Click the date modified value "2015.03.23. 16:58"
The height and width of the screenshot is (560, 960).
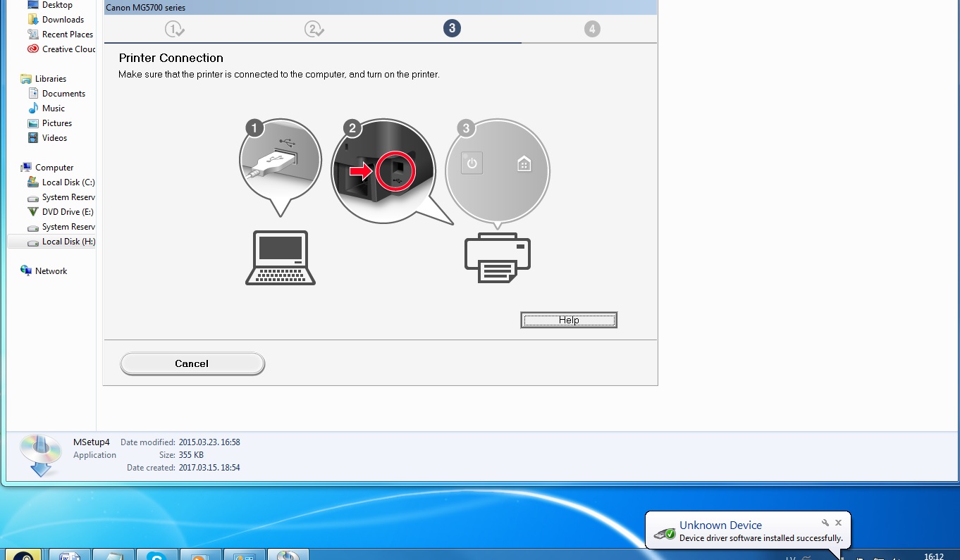209,442
